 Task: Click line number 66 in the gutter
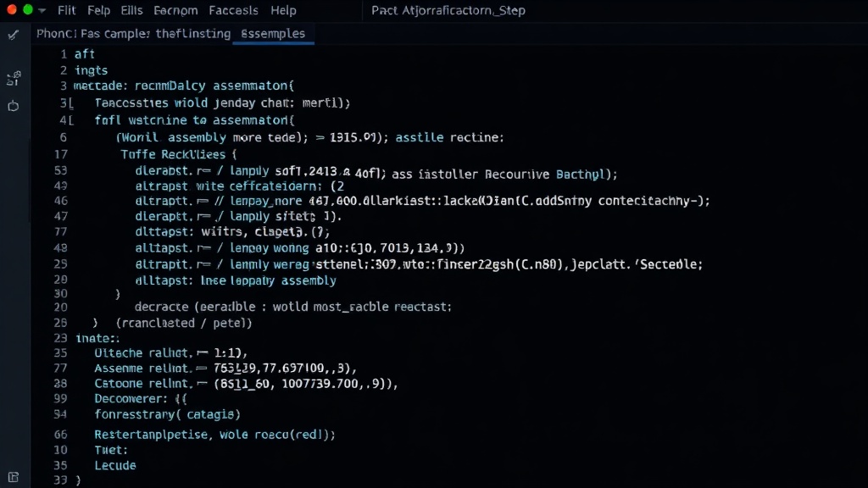60,435
